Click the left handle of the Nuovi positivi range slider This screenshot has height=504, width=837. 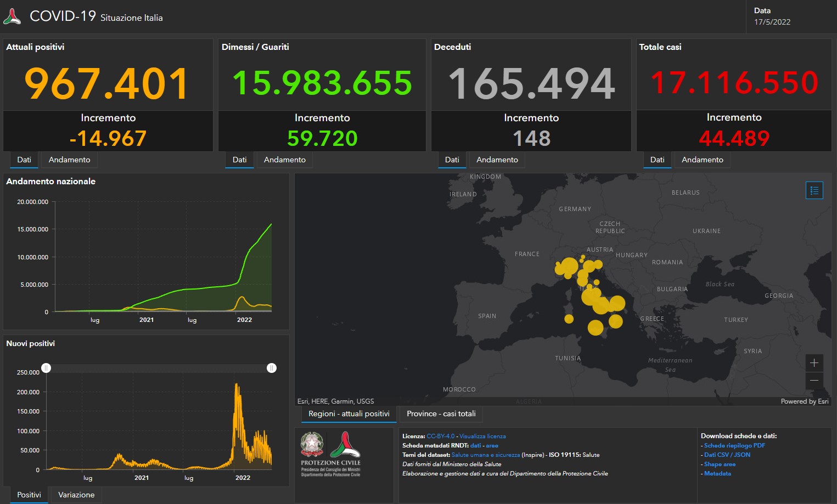pyautogui.click(x=46, y=368)
